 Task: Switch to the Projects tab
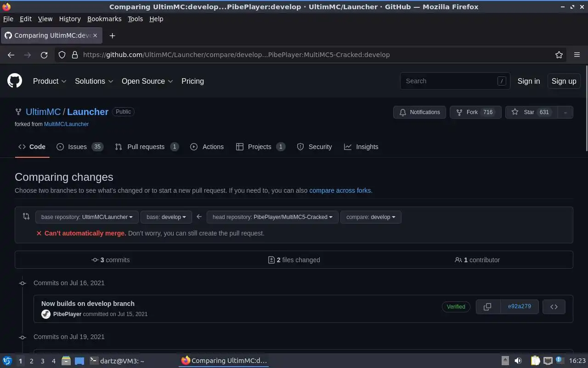tap(260, 147)
